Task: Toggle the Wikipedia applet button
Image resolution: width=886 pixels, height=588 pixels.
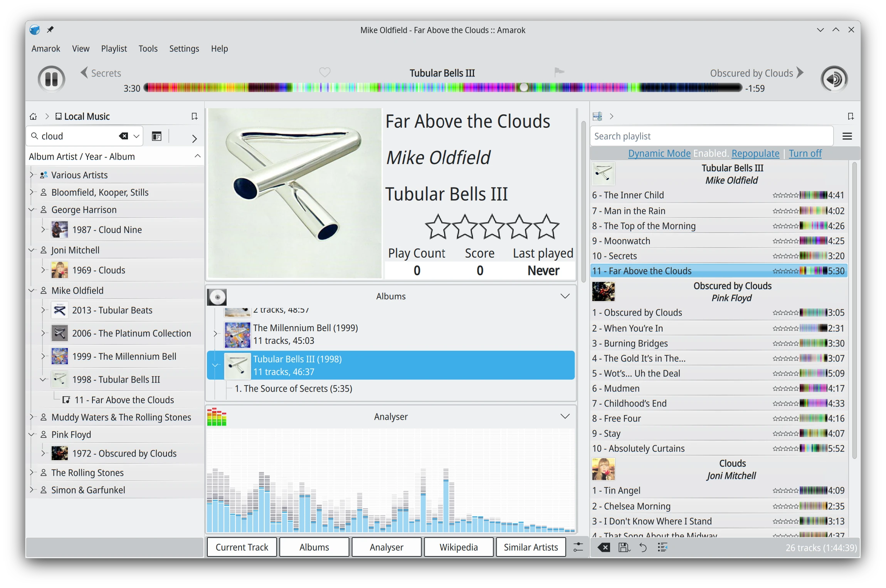Action: pos(458,547)
